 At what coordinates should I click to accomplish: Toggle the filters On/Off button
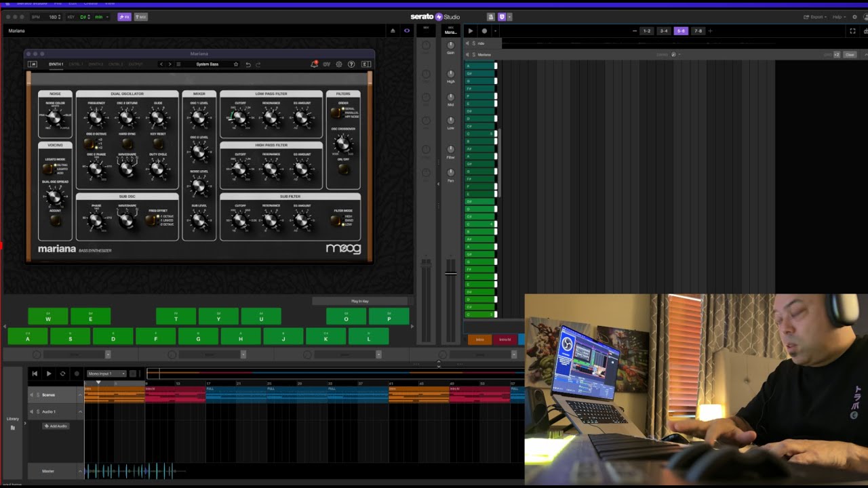pyautogui.click(x=344, y=169)
